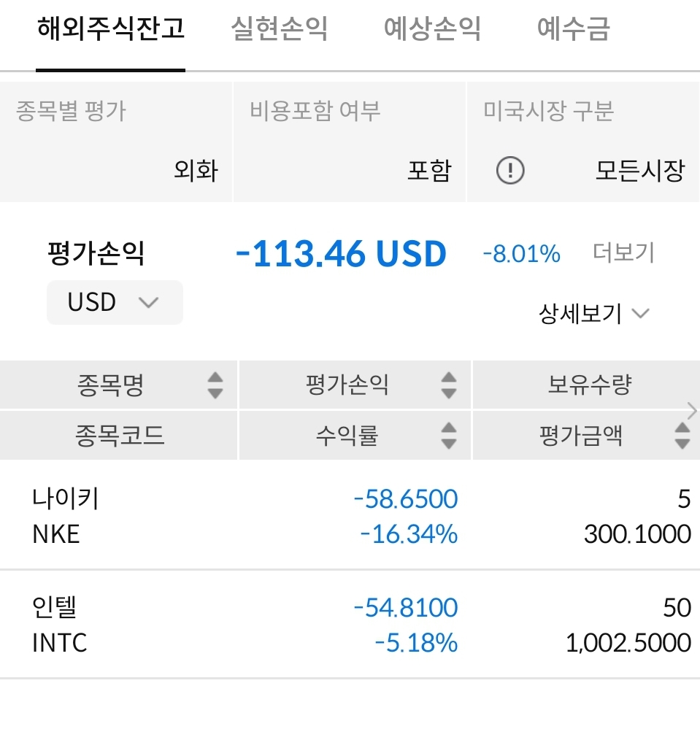700x748 pixels.
Task: Expand 상세보기 details chevron
Action: point(639,314)
